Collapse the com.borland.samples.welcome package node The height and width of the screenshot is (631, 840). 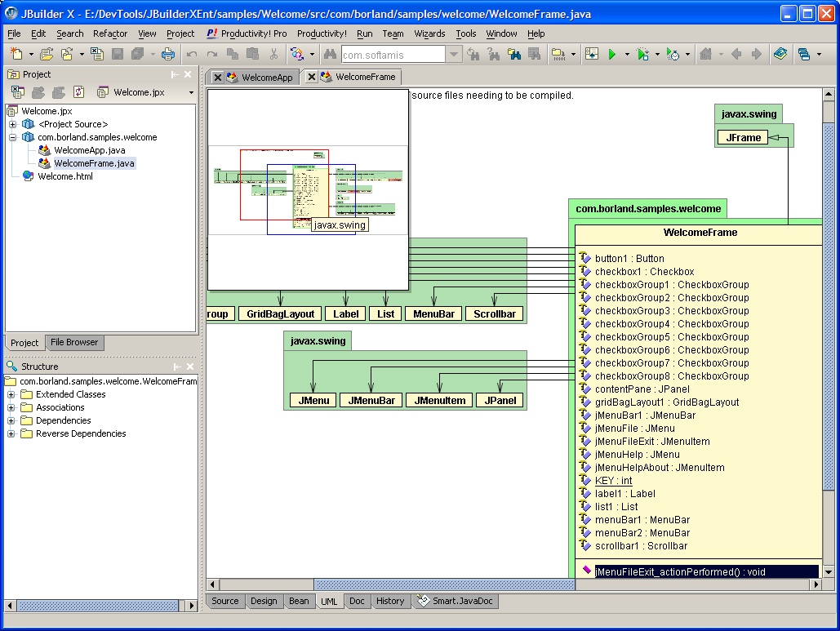[x=12, y=137]
